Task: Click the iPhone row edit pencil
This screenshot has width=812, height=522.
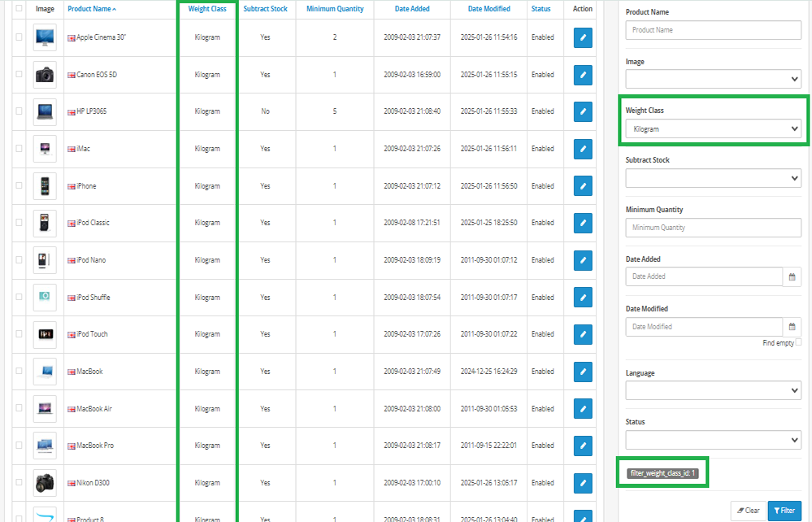Action: pos(583,186)
